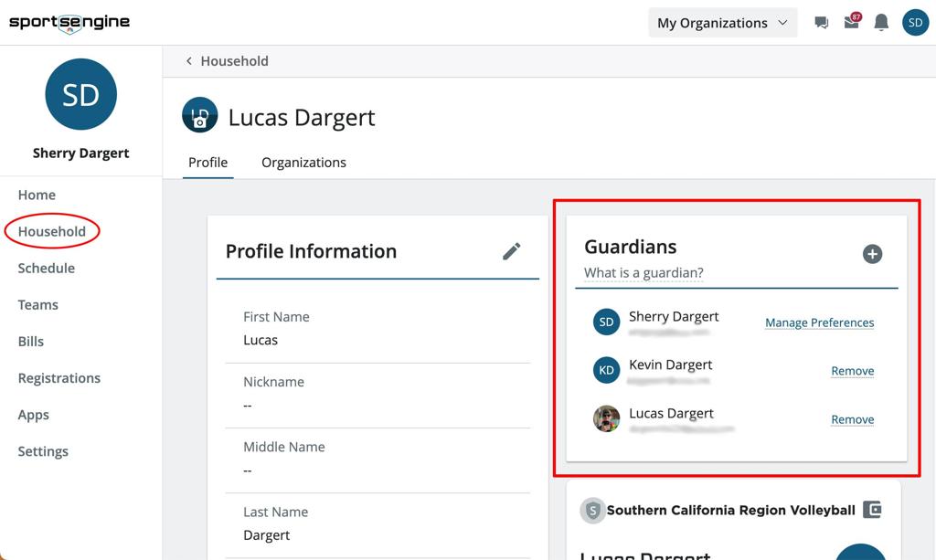Open the chat messages icon
The image size is (936, 560).
point(821,23)
